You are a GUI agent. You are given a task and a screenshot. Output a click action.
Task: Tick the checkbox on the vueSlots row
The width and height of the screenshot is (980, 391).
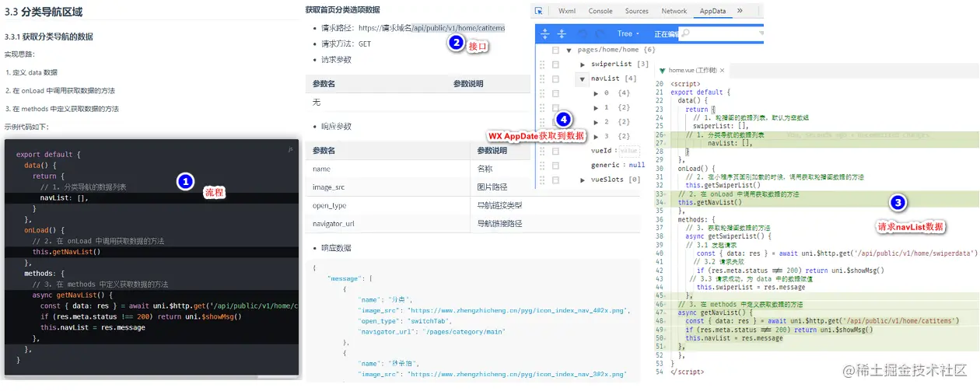click(x=555, y=180)
